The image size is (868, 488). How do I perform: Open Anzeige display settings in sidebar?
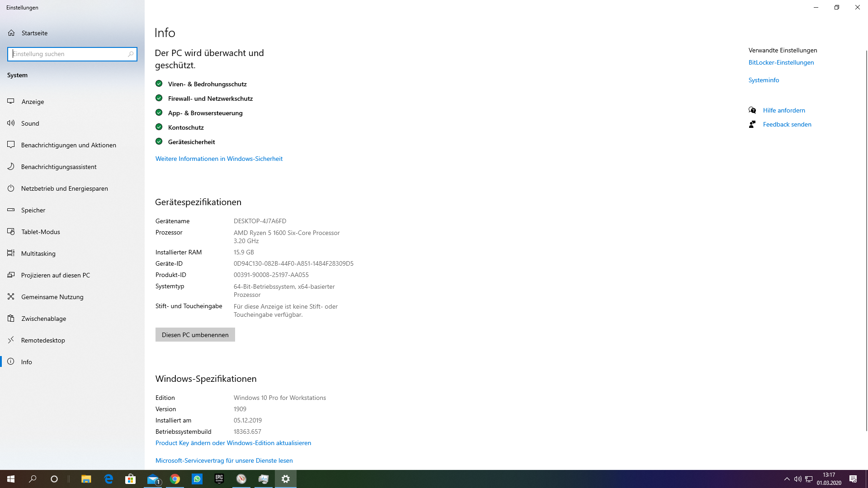coord(33,101)
